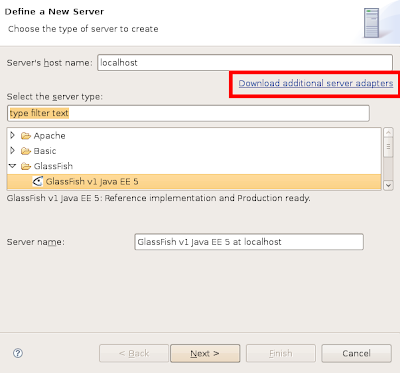Focus the Server's host name field
The image size is (400, 373).
[245, 63]
